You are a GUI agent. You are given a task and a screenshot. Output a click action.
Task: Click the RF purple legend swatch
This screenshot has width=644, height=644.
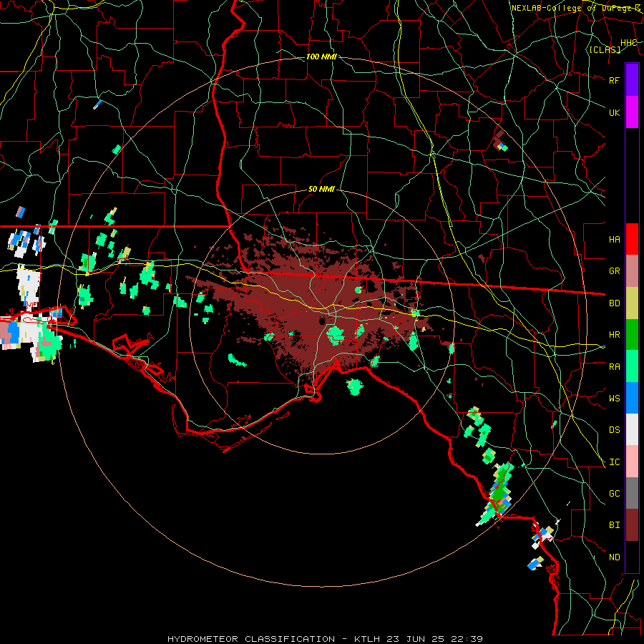coord(632,80)
